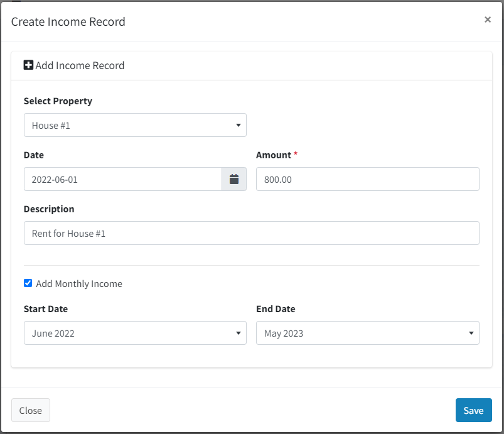Click the Add Monthly Income label
Image resolution: width=504 pixels, height=434 pixels.
tap(79, 284)
